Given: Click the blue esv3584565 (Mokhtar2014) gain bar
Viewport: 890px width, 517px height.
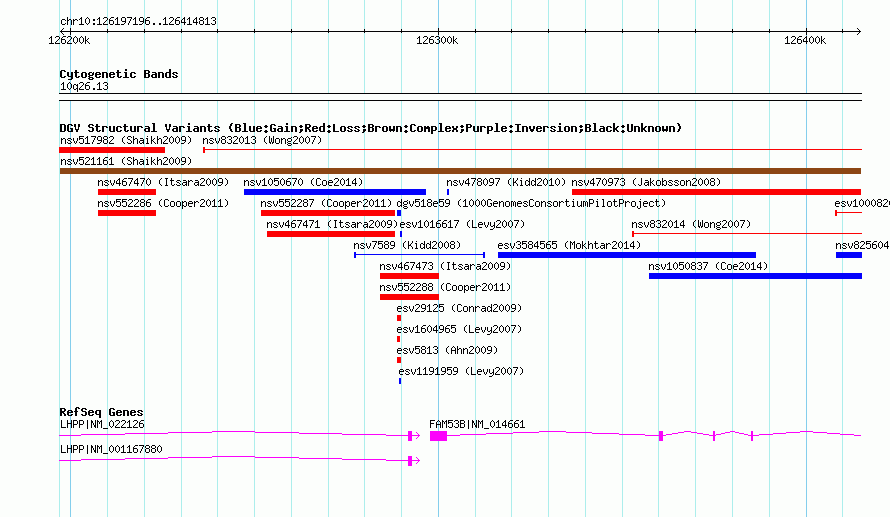Looking at the screenshot, I should (627, 255).
